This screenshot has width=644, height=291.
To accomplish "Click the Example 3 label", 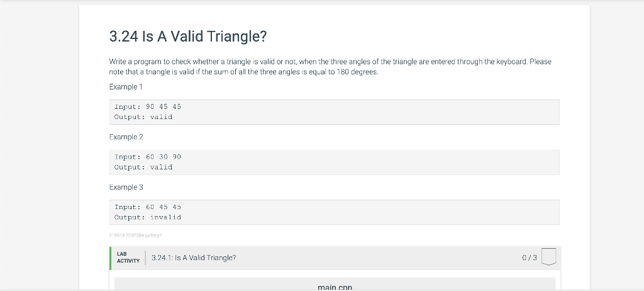I will pos(126,187).
